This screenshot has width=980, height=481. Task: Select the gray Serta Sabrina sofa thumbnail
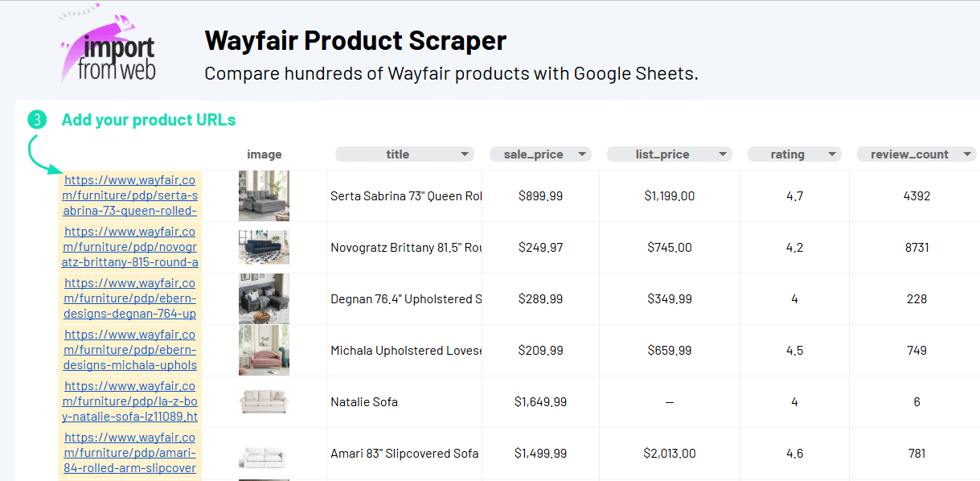tap(264, 196)
